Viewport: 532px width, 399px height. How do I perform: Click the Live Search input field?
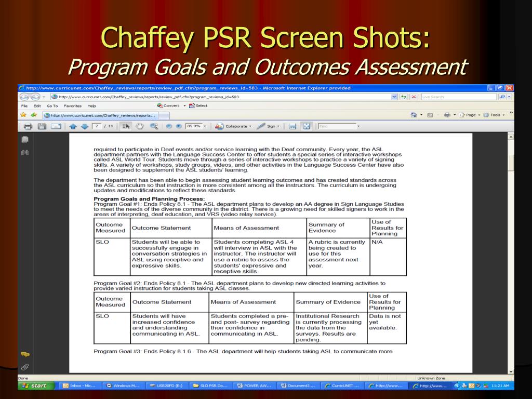[459, 97]
